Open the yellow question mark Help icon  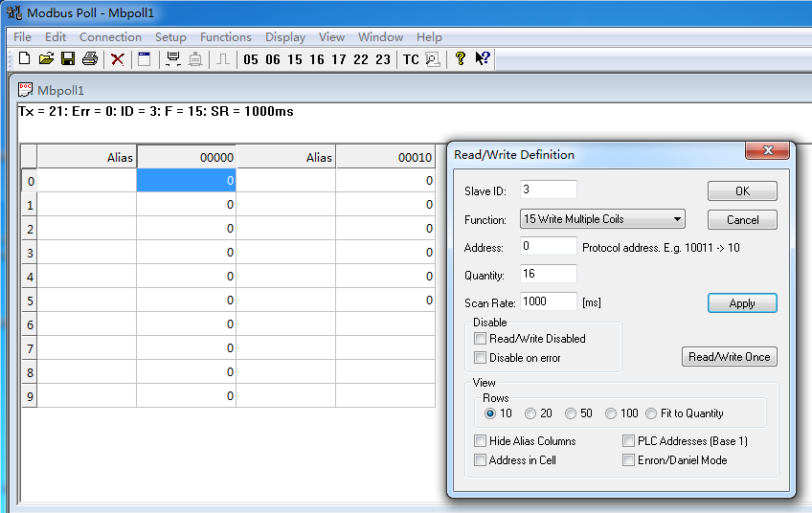pos(461,59)
